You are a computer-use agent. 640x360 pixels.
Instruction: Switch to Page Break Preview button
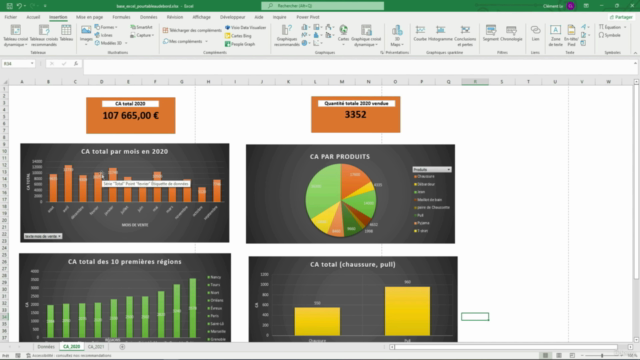(572, 356)
